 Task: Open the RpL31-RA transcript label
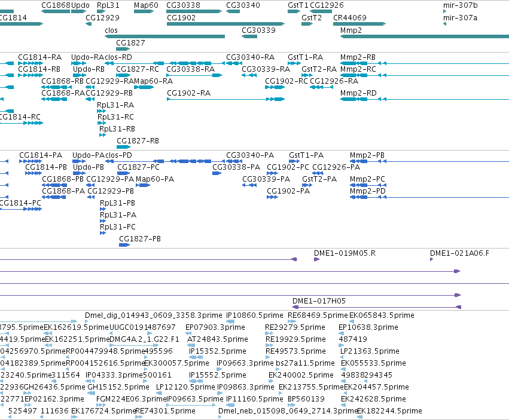115,105
